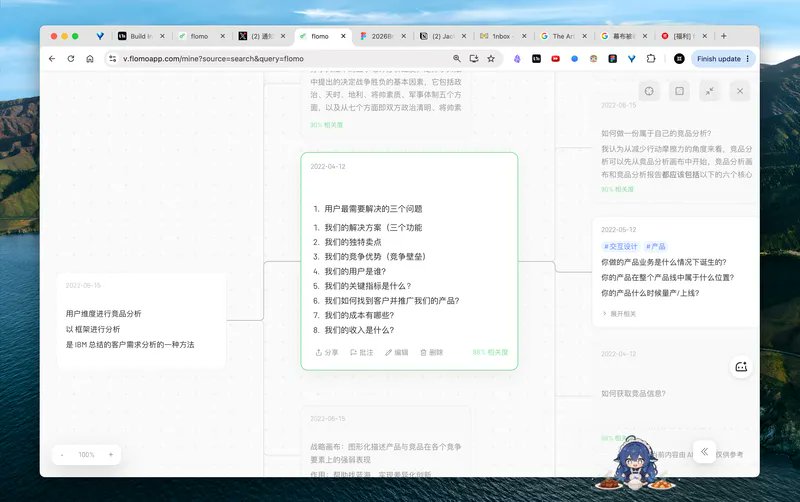Close the active flomo tab
Screen dimensions: 800x502
[343, 36]
